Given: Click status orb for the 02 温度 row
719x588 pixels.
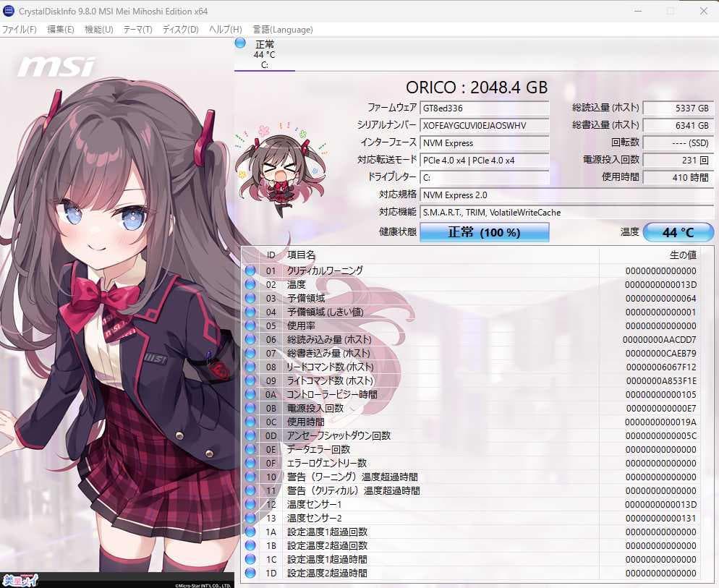Looking at the screenshot, I should [x=250, y=284].
